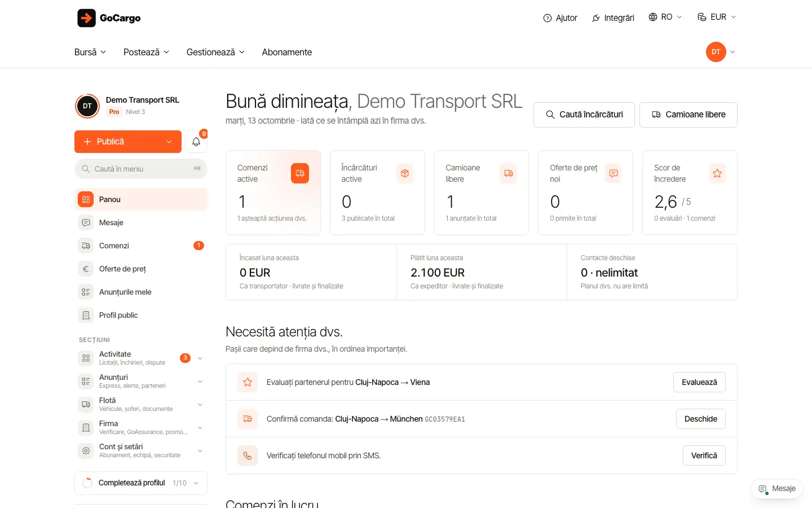Viewport: 812px width, 508px height.
Task: Expand Completează profilul checklist
Action: [141, 483]
